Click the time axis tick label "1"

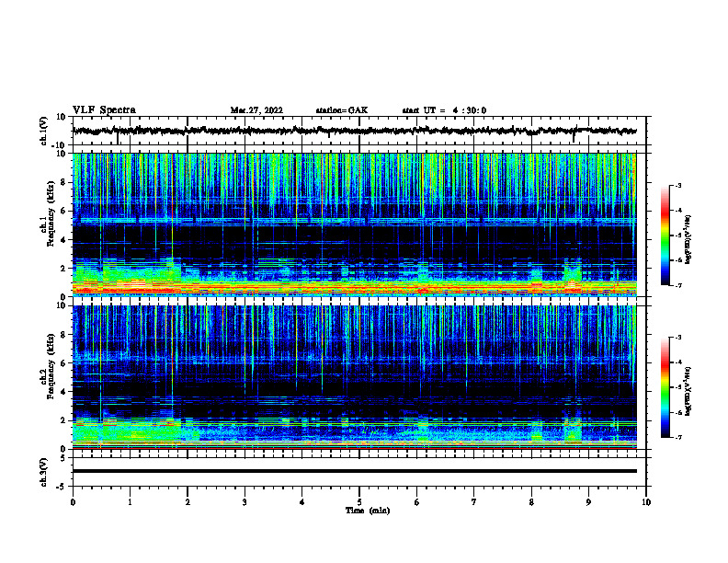130,502
